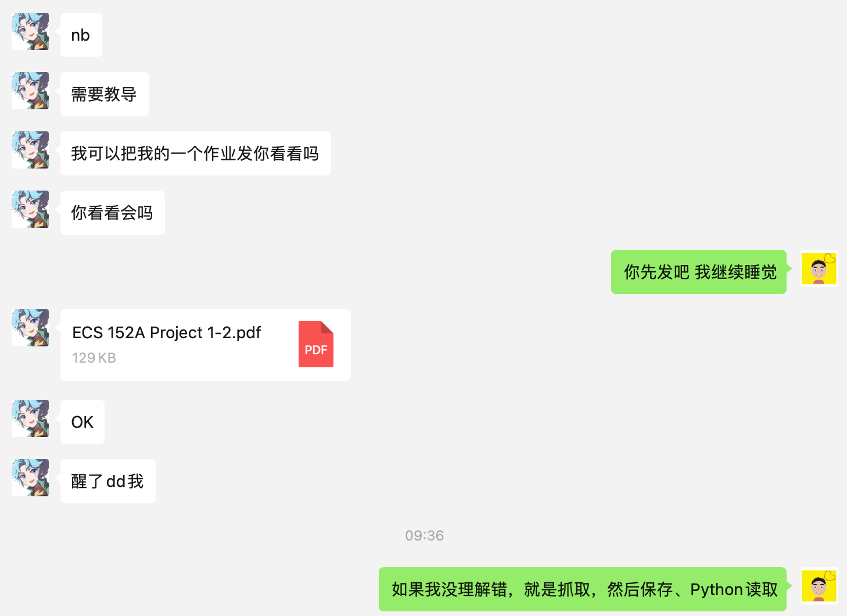Image resolution: width=847 pixels, height=616 pixels.
Task: Click the 09:36 timestamp label
Action: (x=425, y=535)
